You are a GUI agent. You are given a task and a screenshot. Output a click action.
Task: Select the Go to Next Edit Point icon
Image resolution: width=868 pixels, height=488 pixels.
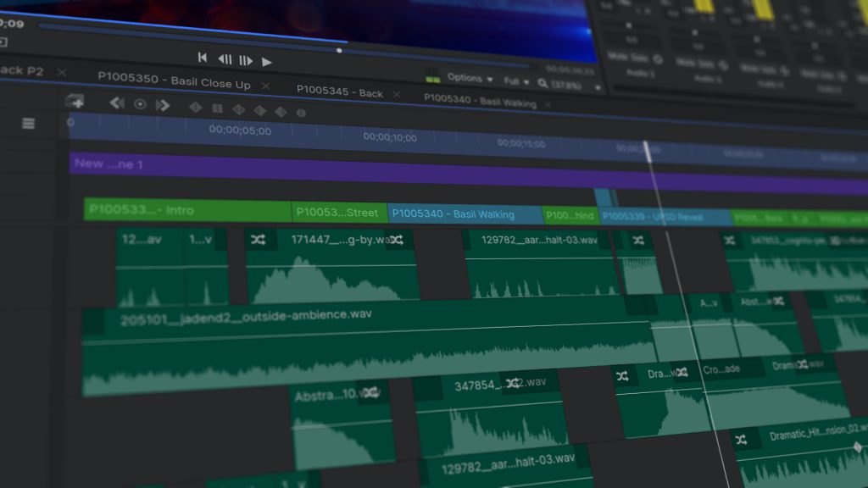(x=163, y=105)
